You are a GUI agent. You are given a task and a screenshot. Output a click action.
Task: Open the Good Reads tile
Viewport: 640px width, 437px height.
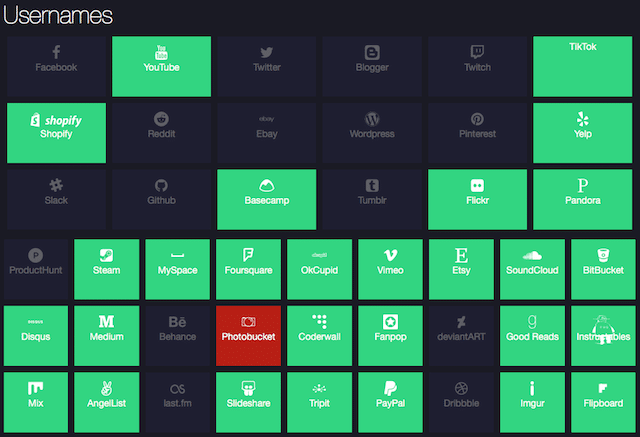tap(532, 336)
